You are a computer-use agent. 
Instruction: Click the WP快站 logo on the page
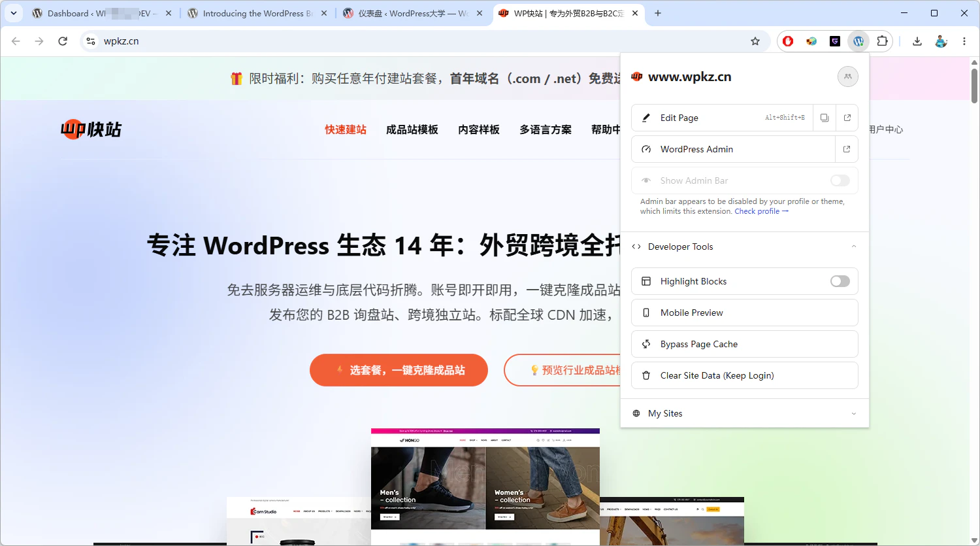(x=91, y=129)
